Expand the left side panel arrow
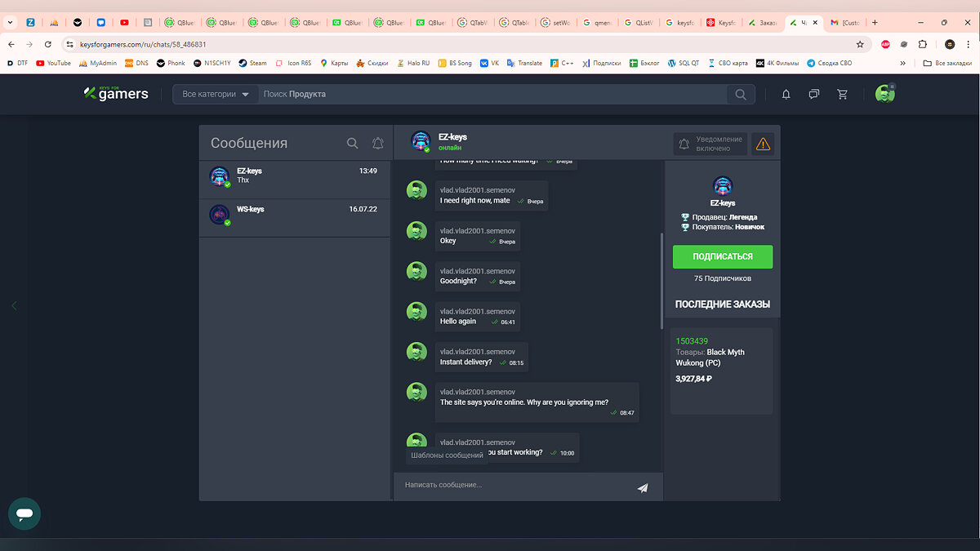This screenshot has width=980, height=551. [x=14, y=305]
